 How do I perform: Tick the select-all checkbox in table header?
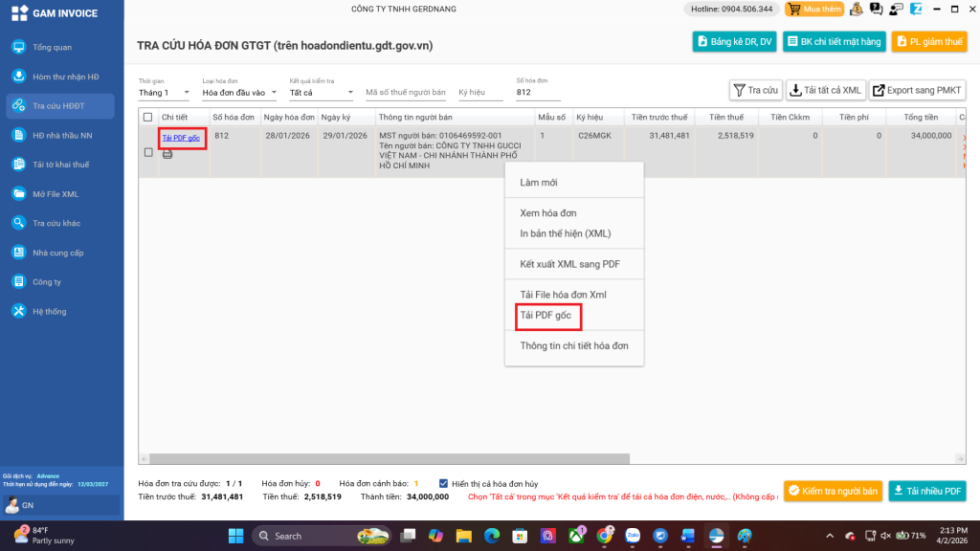point(147,117)
